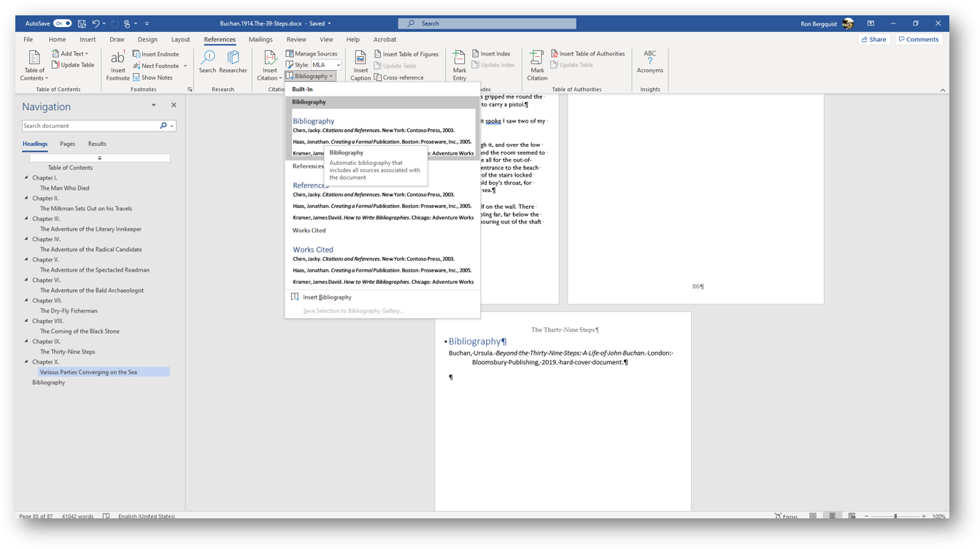Toggle the AutoSave switch
This screenshot has height=549, width=980.
63,23
